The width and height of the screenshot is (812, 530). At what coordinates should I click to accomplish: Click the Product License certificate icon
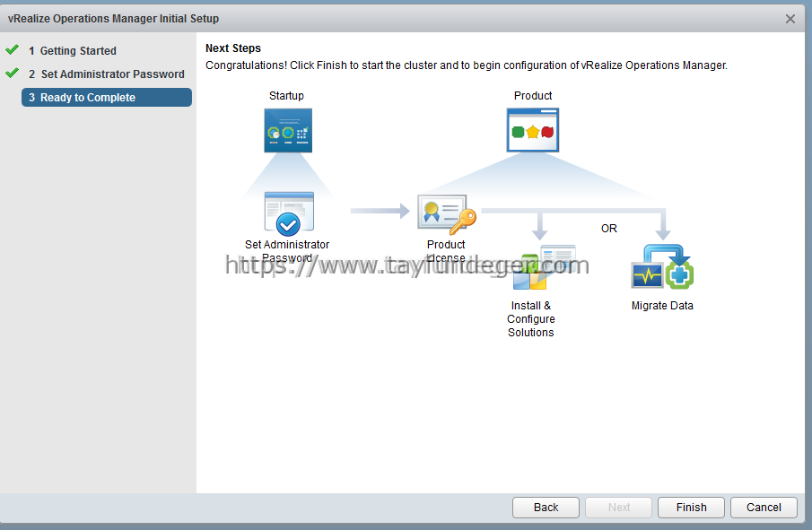(x=447, y=213)
